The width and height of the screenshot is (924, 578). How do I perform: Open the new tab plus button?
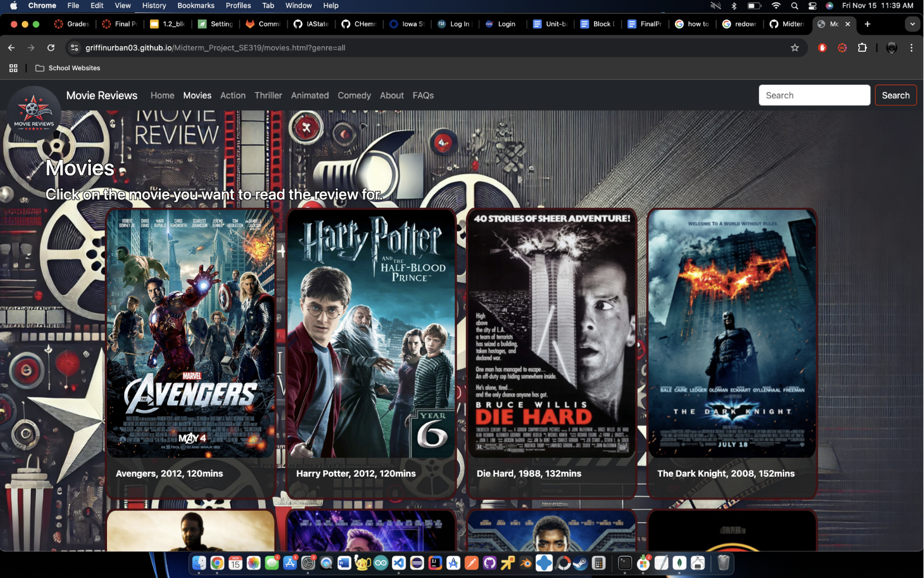tap(867, 24)
